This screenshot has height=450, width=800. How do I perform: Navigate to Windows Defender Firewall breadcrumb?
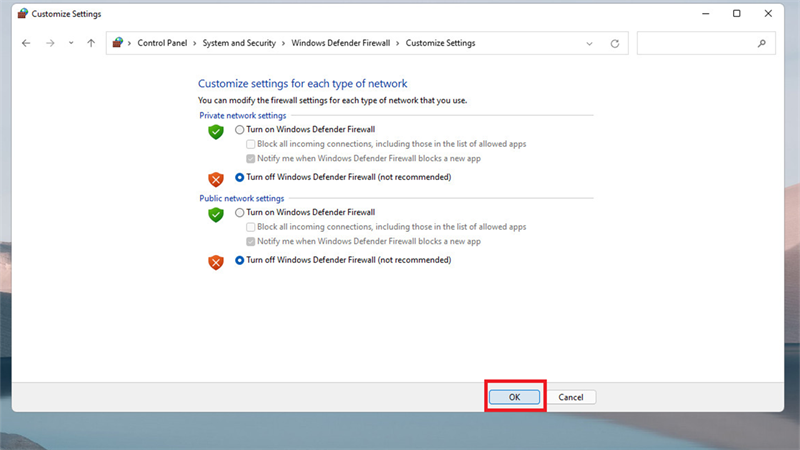(340, 43)
